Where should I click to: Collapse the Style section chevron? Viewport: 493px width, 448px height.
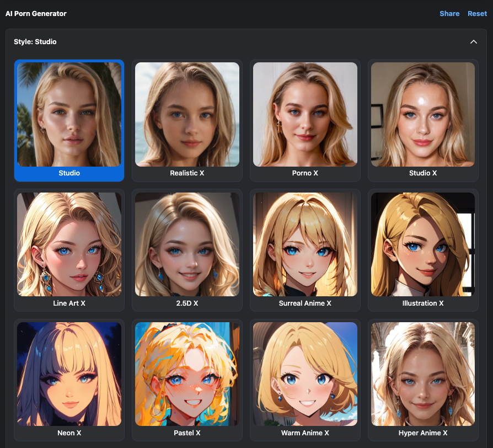click(x=473, y=42)
